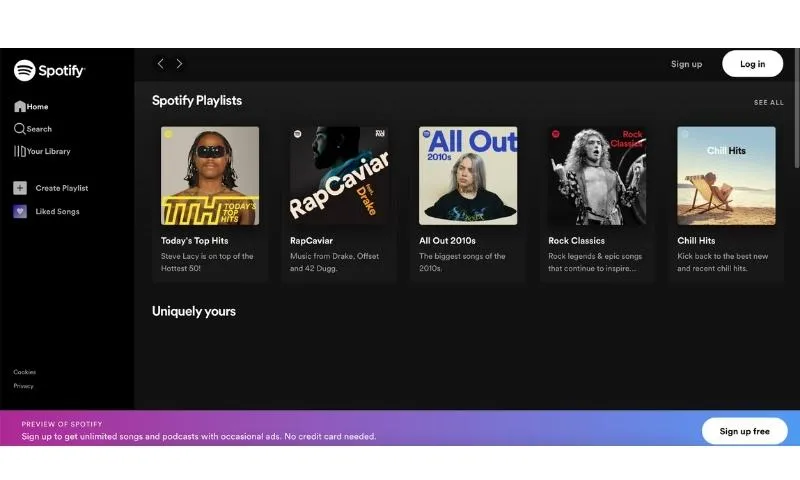This screenshot has width=800, height=480.
Task: Click the Liked Songs label
Action: point(58,211)
